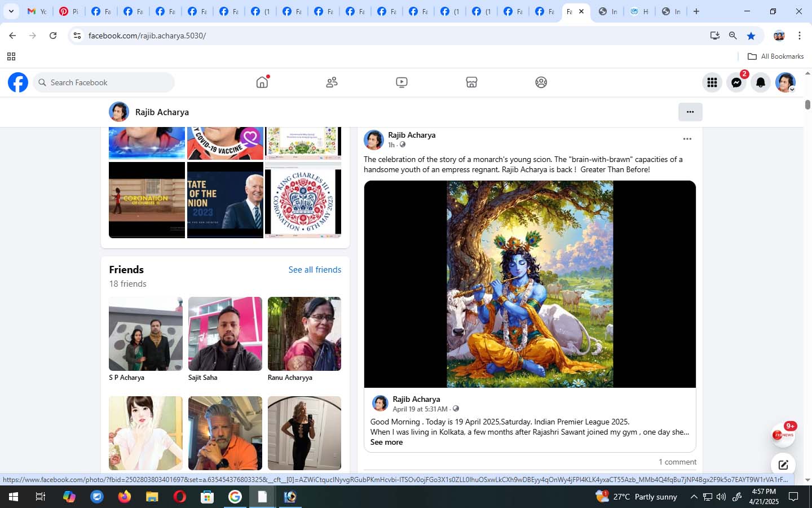Viewport: 812px width, 508px height.
Task: Open Facebook Home feed icon
Action: [x=262, y=82]
